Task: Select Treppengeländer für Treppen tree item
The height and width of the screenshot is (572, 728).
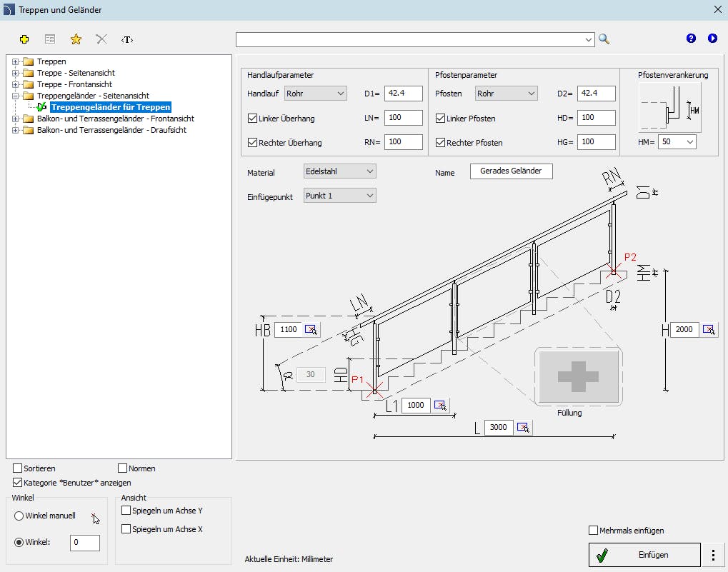Action: (x=111, y=107)
